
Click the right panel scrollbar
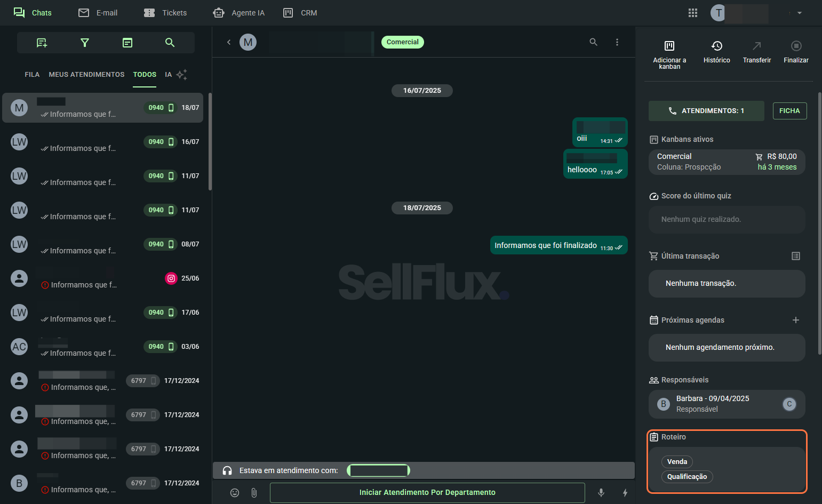click(x=820, y=224)
